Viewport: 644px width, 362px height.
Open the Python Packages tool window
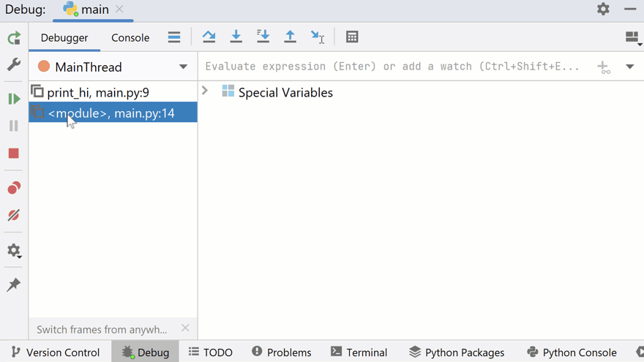tap(457, 352)
